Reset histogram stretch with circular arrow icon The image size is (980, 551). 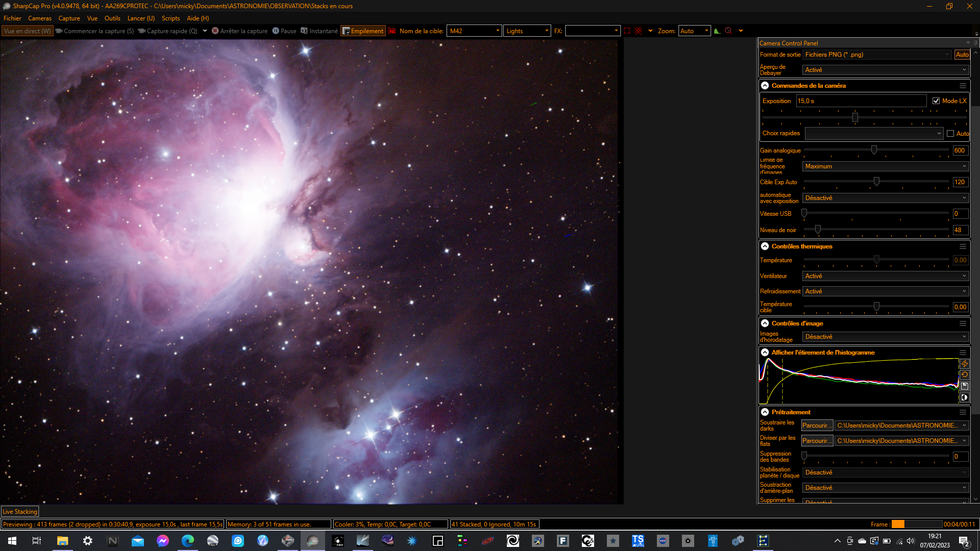coord(964,375)
